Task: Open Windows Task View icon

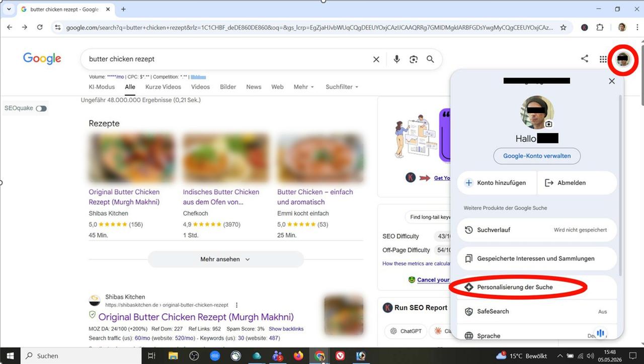Action: click(151, 356)
